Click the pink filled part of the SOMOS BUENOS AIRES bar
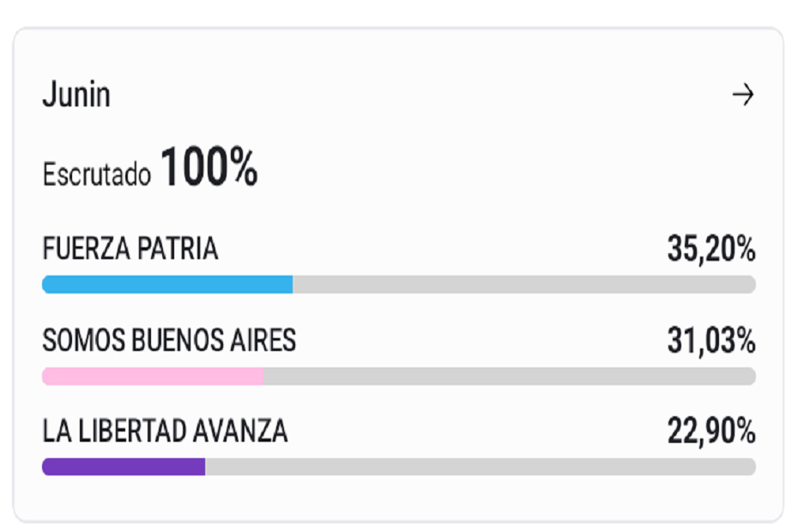The image size is (798, 532). [x=153, y=376]
